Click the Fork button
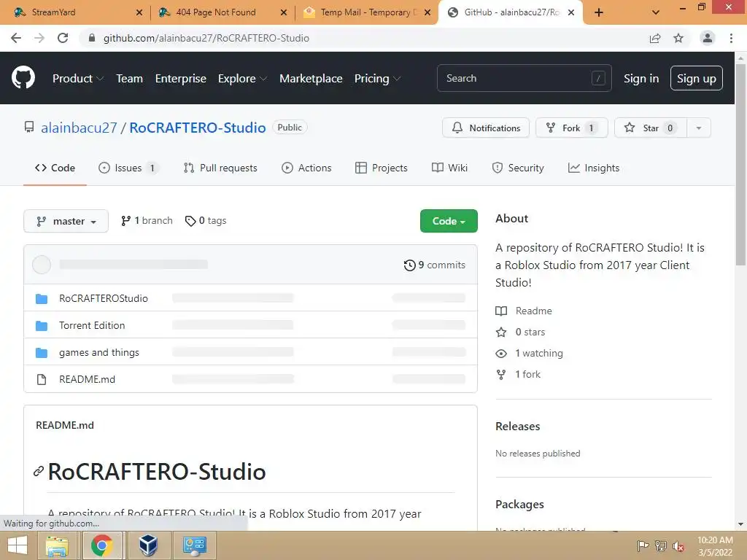The width and height of the screenshot is (747, 560). 572,128
